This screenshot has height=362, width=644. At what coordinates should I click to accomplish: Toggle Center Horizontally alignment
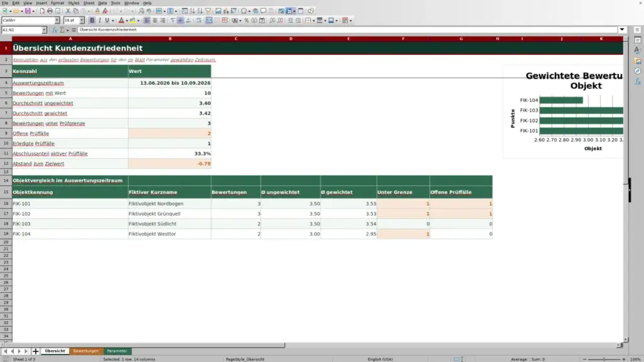pos(155,20)
